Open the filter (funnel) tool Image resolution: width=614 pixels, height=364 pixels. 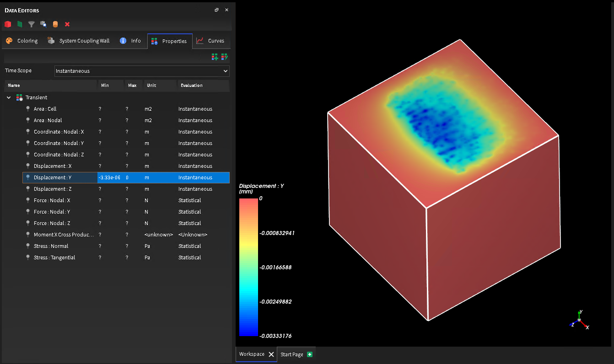(x=31, y=24)
